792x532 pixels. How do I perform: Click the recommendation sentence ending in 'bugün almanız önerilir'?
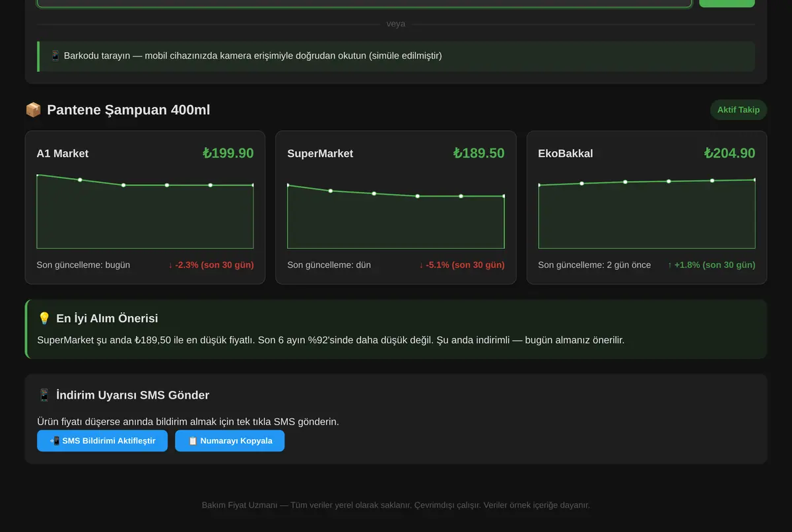331,340
